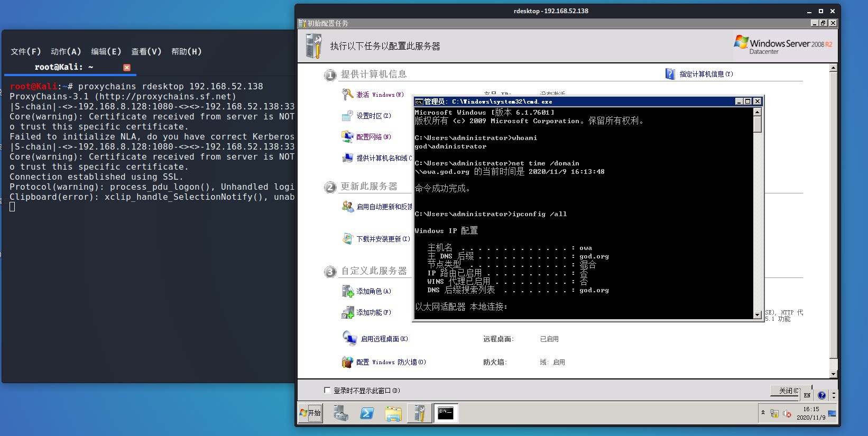The height and width of the screenshot is (436, 868).
Task: Select the Configure networking icon
Action: pyautogui.click(x=347, y=137)
